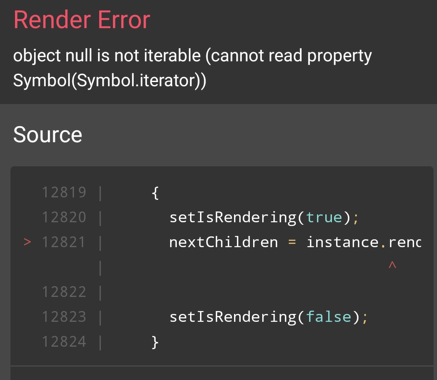Tap the Render Error title
The image size is (437, 380).
pyautogui.click(x=82, y=20)
